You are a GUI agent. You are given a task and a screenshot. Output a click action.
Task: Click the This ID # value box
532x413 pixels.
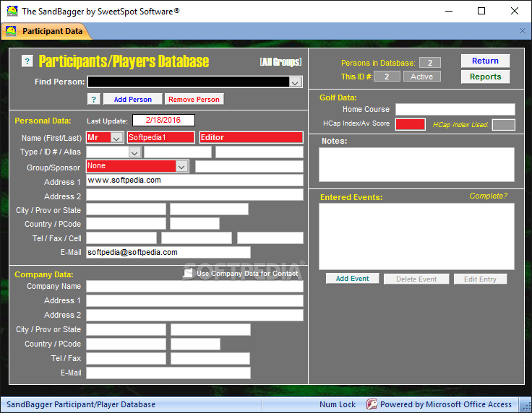click(387, 77)
